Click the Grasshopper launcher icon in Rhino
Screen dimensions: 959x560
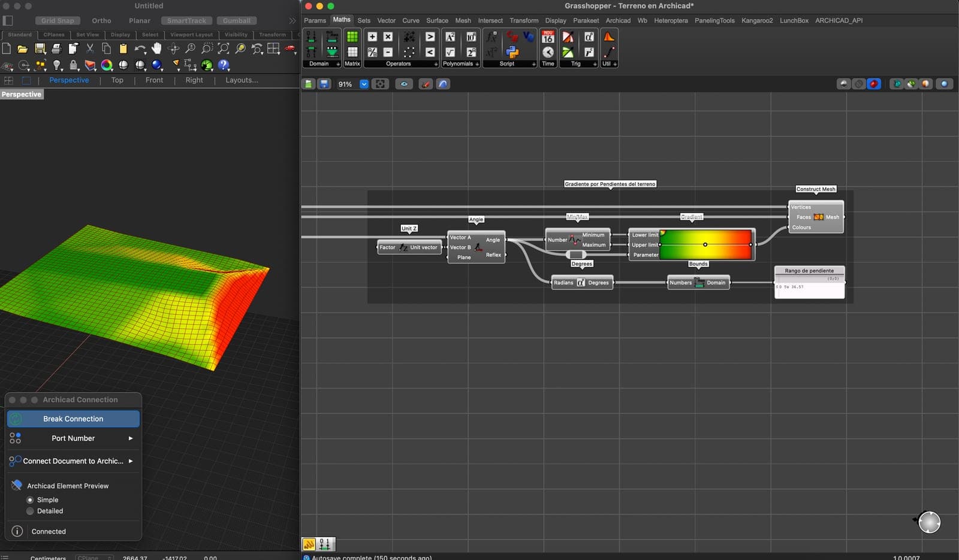207,65
